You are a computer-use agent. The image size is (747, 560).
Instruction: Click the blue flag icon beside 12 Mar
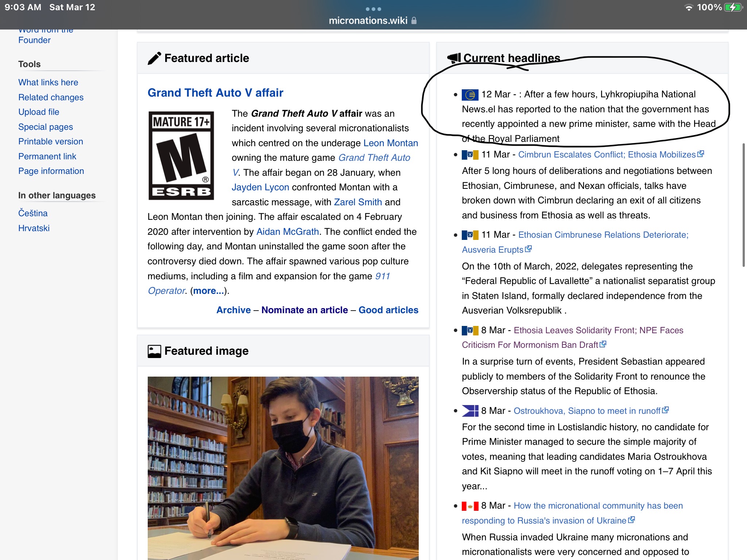(470, 95)
